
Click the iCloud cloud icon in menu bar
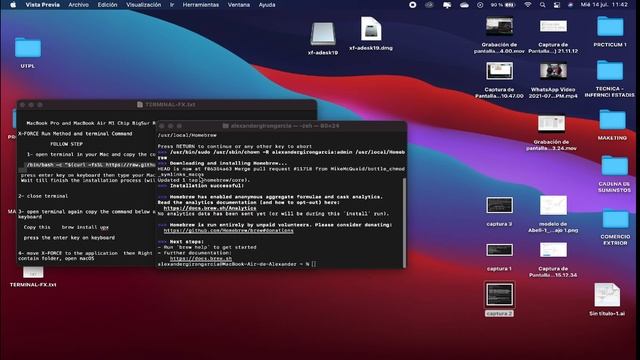[464, 5]
